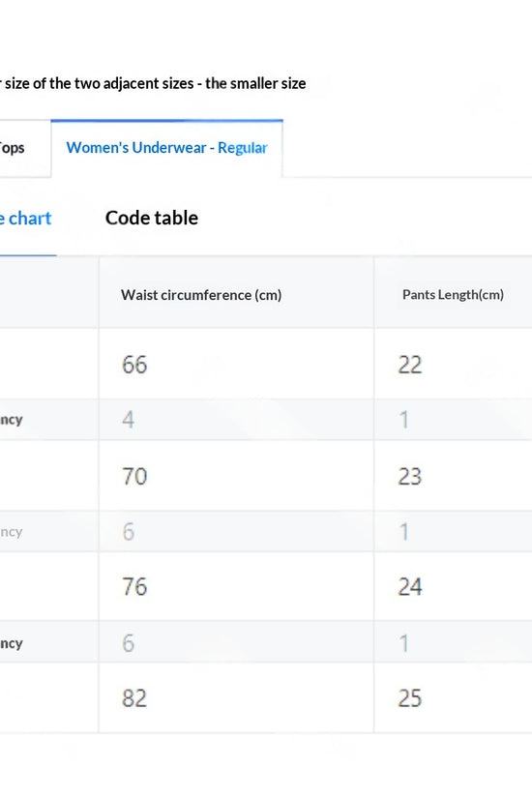Image resolution: width=532 pixels, height=798 pixels.
Task: Select pants length value 23 cell
Action: pyautogui.click(x=453, y=476)
